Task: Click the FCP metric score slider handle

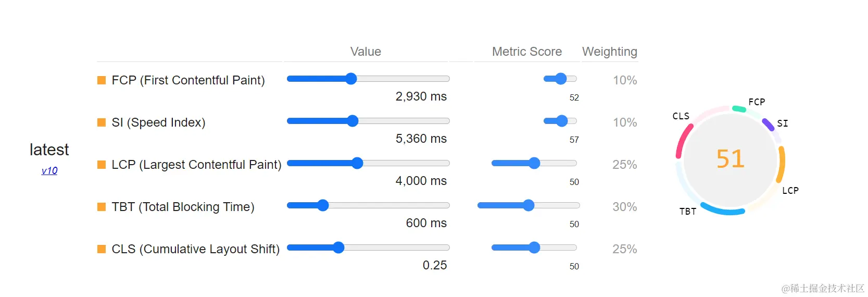Action: pos(561,79)
